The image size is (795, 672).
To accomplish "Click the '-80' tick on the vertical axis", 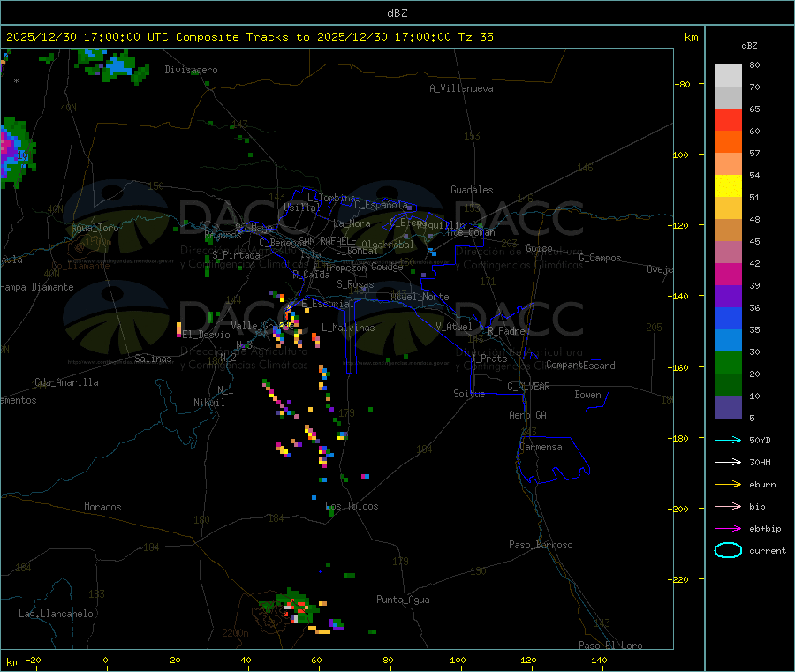I will coord(683,84).
